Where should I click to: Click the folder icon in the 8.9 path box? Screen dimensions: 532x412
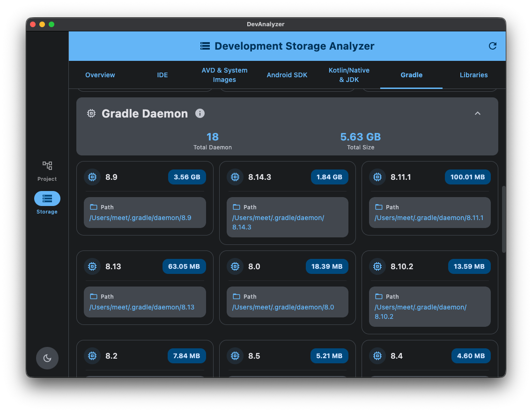94,207
